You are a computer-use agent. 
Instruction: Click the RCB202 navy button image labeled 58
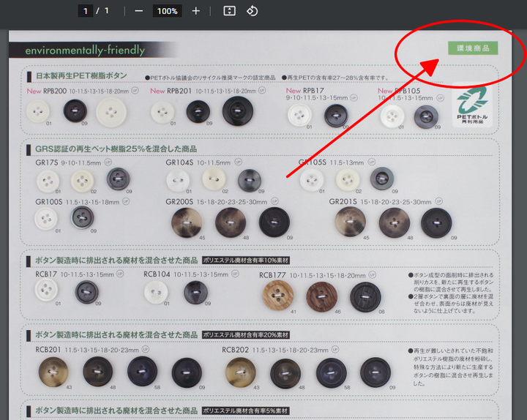click(331, 373)
